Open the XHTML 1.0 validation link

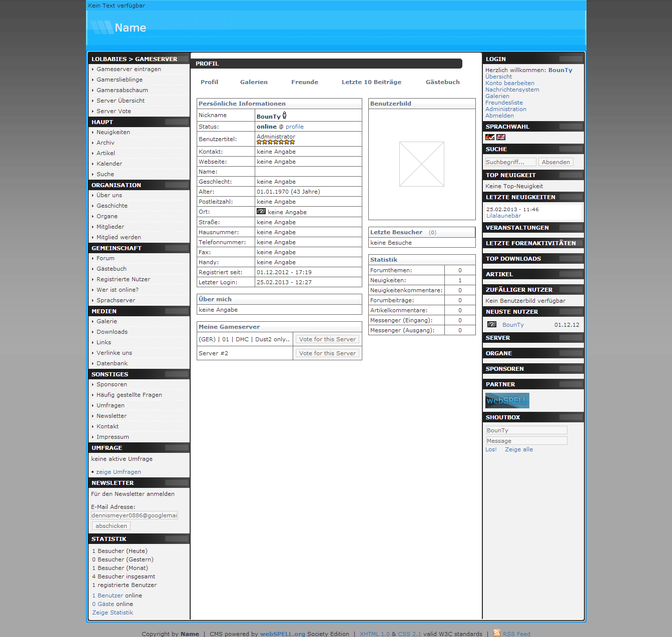375,634
